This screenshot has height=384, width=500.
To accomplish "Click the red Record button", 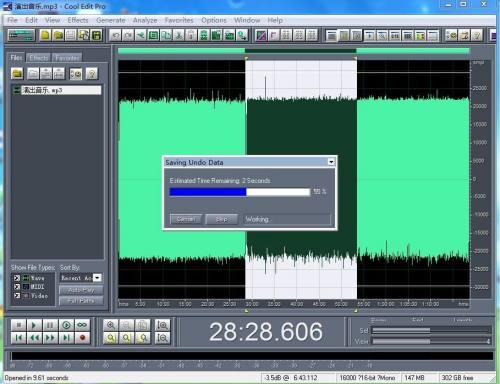I will click(82, 338).
